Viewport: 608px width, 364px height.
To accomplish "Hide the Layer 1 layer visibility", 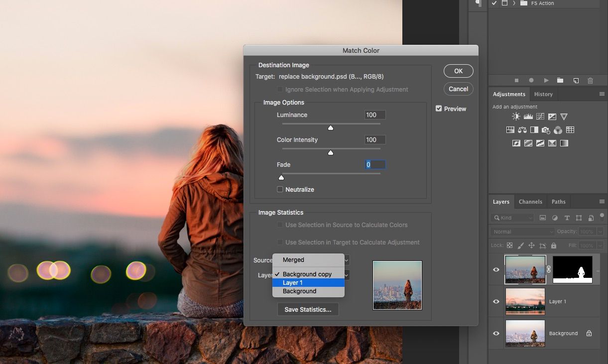I will coord(496,302).
